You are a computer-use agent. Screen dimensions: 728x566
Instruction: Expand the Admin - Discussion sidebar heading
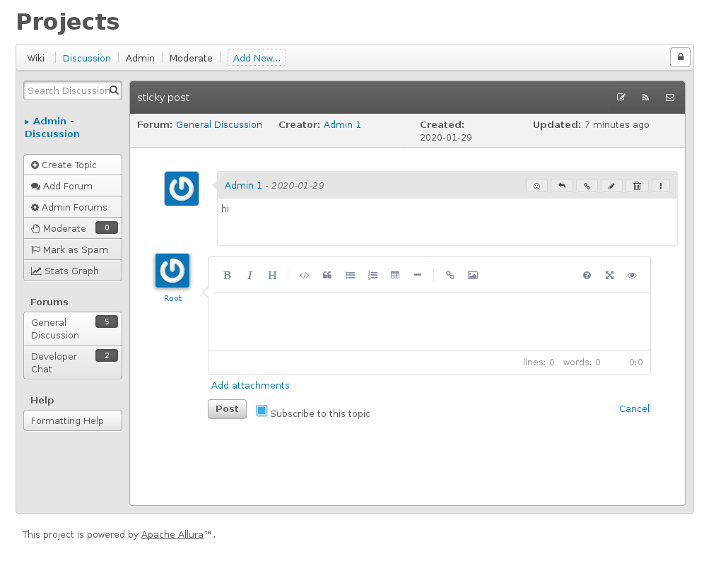(52, 127)
